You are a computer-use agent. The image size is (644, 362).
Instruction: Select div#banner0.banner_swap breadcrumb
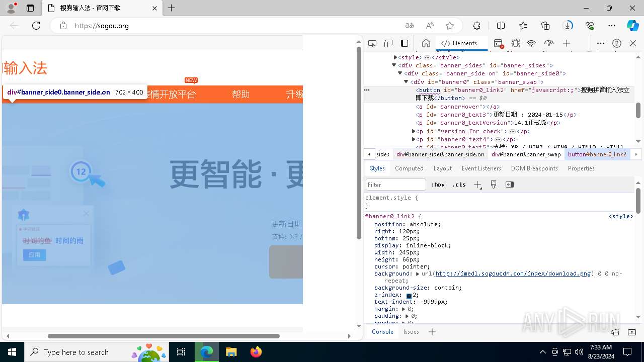526,154
